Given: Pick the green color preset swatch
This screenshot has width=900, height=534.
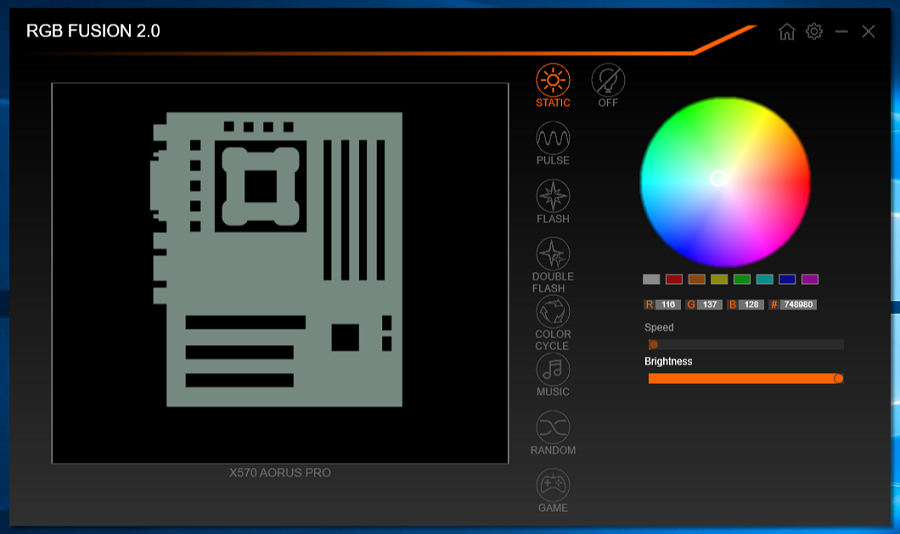Looking at the screenshot, I should tap(742, 279).
